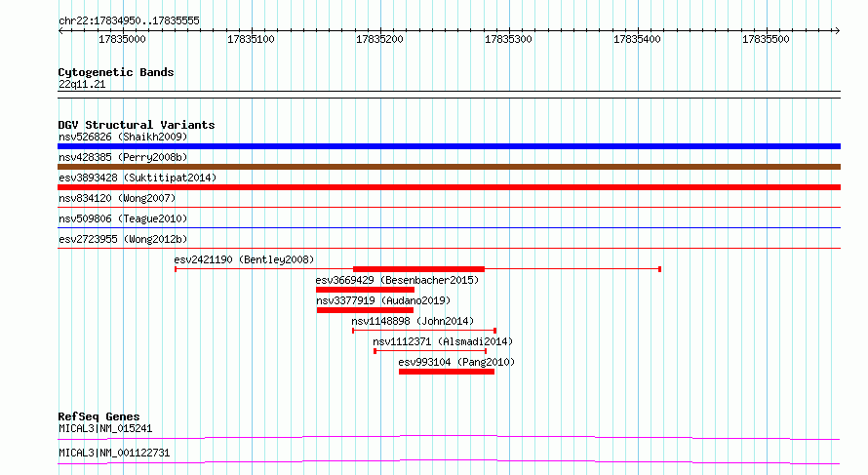Click the red bar under nsv3377919

(365, 310)
